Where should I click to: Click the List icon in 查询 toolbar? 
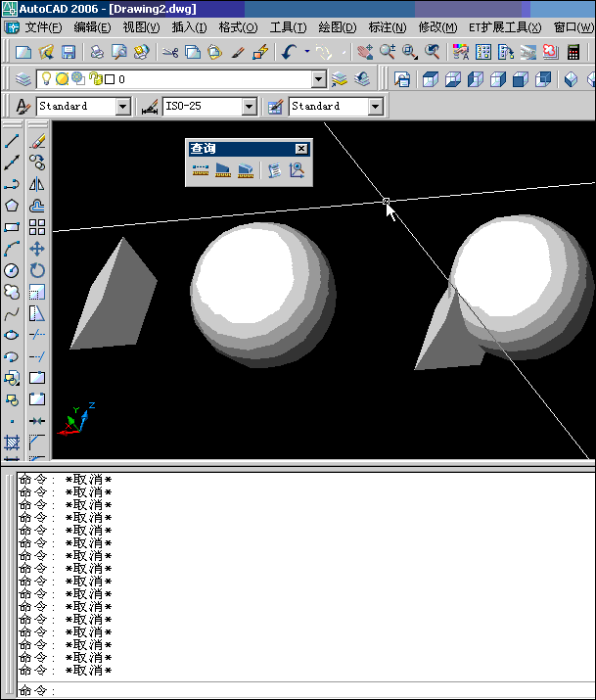click(274, 170)
